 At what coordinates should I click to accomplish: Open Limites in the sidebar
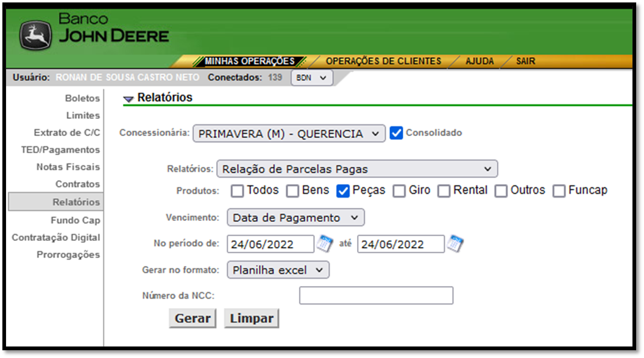(83, 115)
